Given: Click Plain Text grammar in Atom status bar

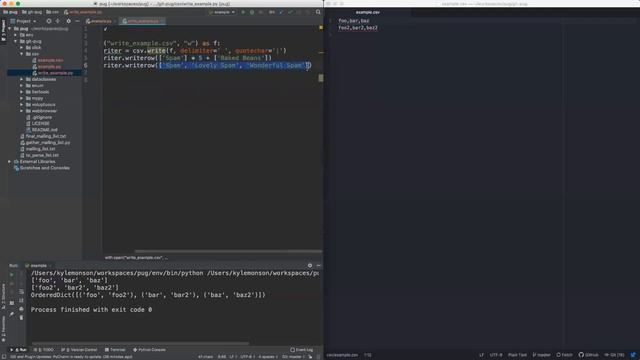Looking at the screenshot, I should (x=517, y=355).
